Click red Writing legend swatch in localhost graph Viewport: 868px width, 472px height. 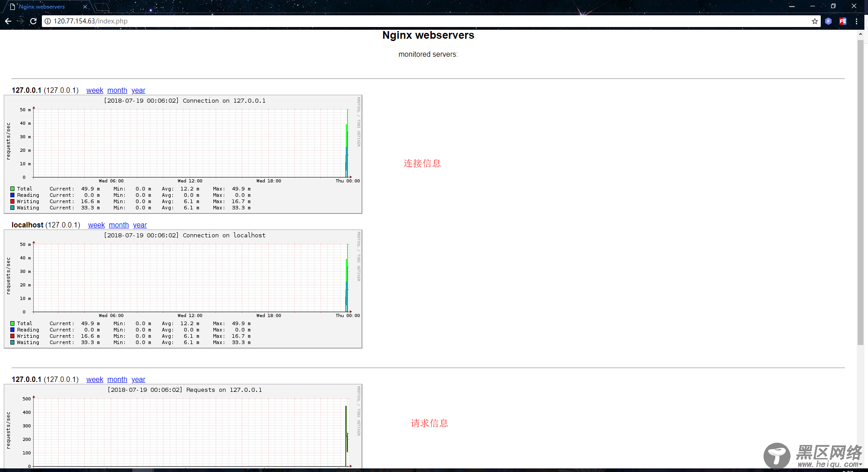[13, 336]
